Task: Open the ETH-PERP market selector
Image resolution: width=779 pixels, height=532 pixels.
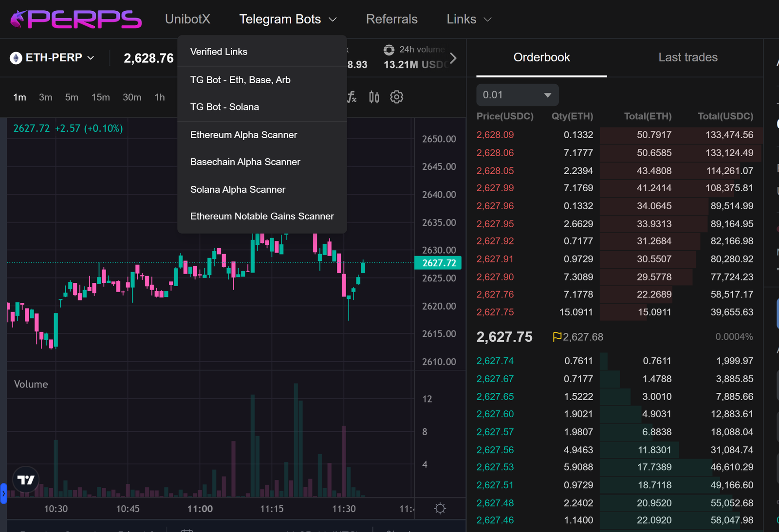Action: click(52, 58)
